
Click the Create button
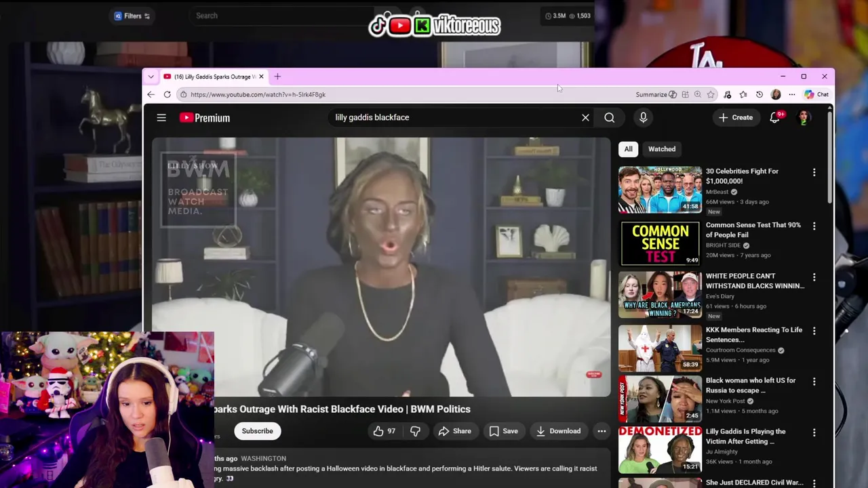pos(736,118)
